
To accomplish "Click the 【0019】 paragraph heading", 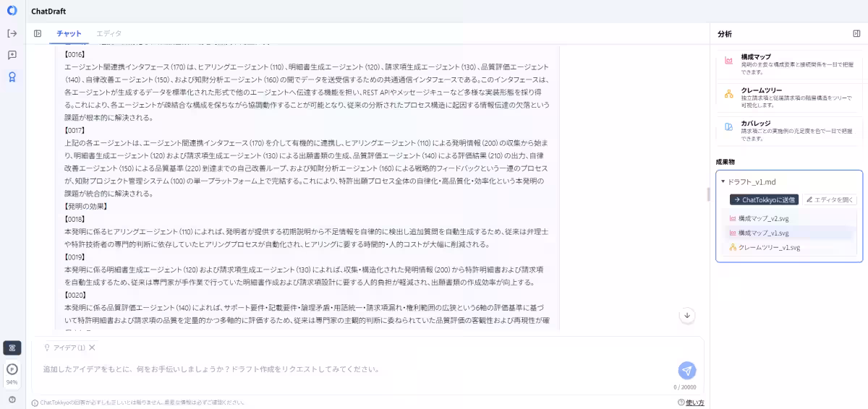I will (75, 257).
